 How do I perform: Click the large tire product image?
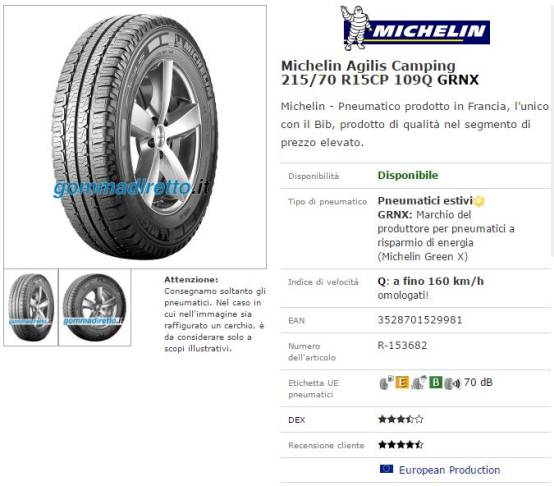(135, 137)
